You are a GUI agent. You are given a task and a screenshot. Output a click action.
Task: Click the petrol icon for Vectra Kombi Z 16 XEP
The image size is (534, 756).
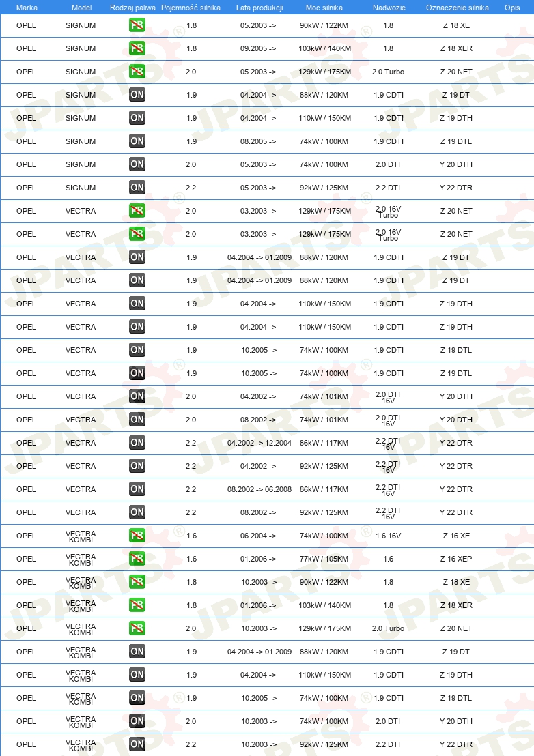137,559
